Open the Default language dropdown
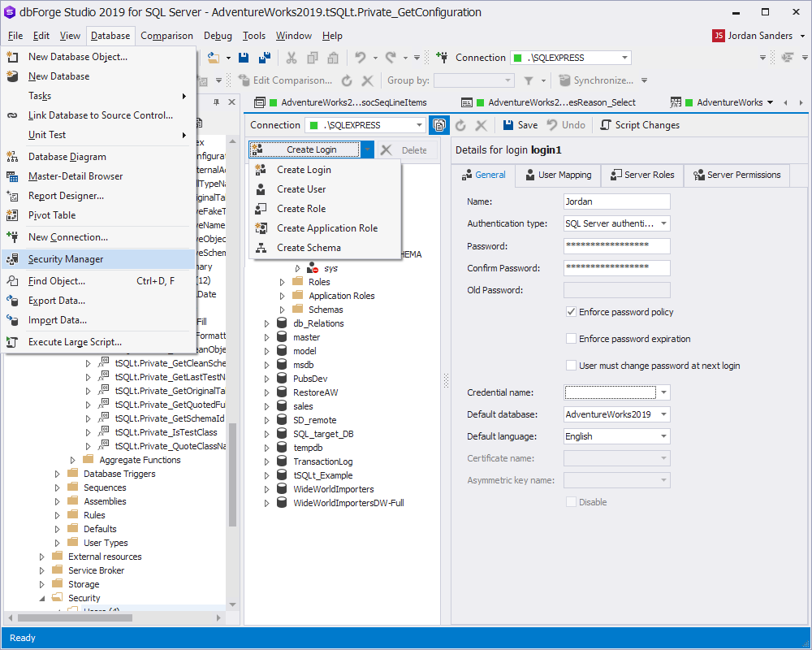 pyautogui.click(x=663, y=436)
